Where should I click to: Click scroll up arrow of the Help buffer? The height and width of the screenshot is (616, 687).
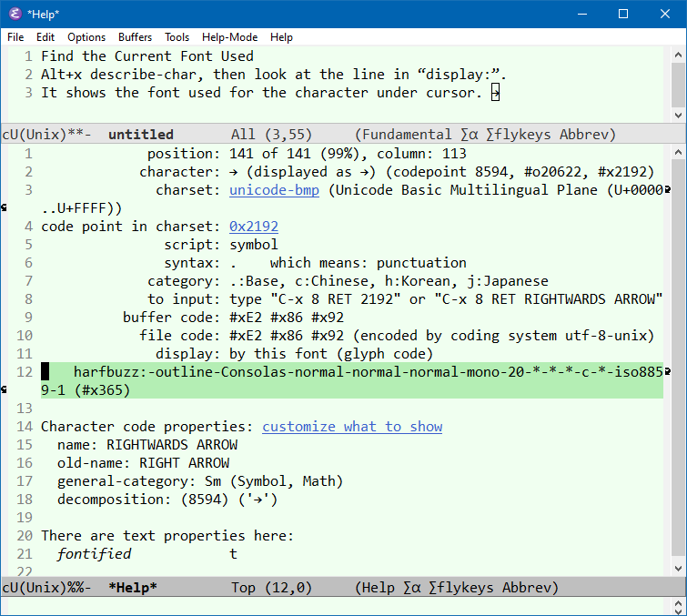tap(678, 153)
